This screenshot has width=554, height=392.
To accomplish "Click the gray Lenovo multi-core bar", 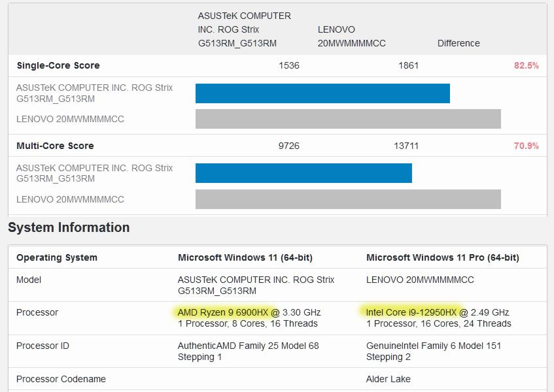I will [x=348, y=199].
